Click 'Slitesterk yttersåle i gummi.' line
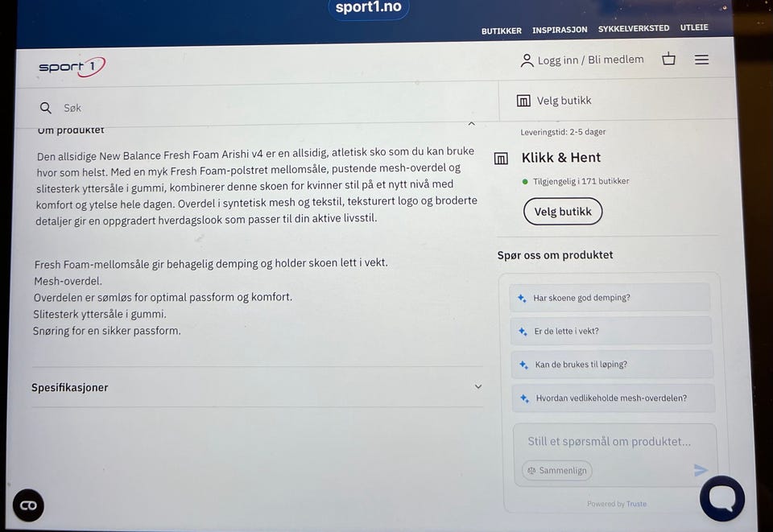Image resolution: width=773 pixels, height=532 pixels. point(100,314)
